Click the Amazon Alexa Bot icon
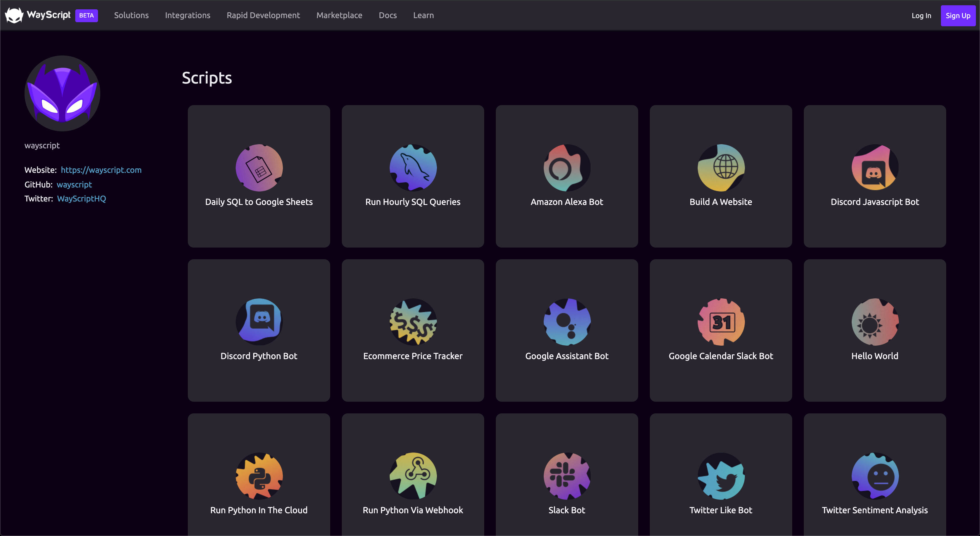 click(567, 168)
